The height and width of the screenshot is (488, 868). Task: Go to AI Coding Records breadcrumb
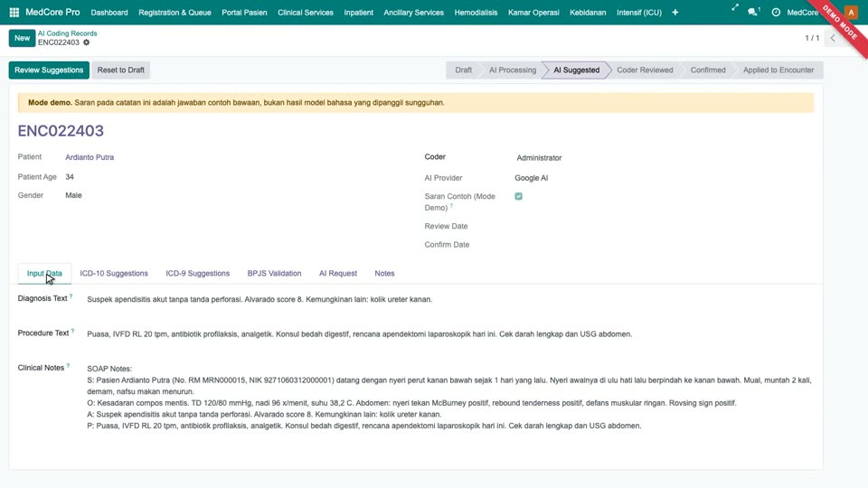[67, 33]
